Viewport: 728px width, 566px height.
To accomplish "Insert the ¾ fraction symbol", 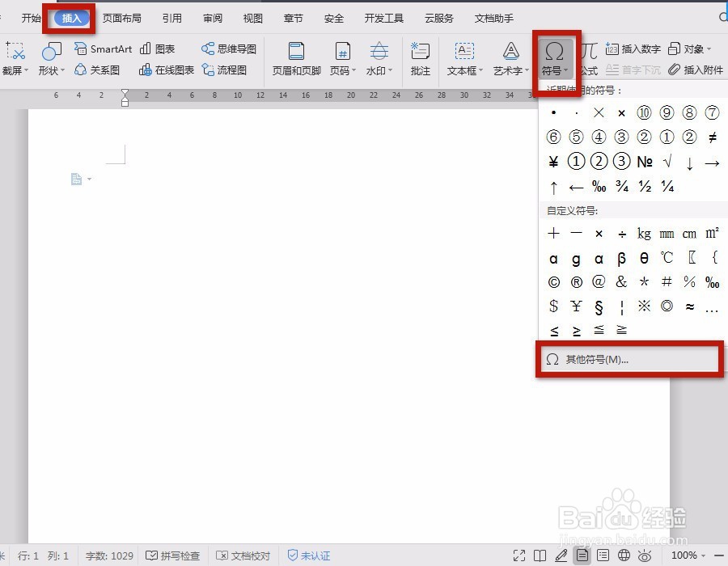I will tap(622, 186).
